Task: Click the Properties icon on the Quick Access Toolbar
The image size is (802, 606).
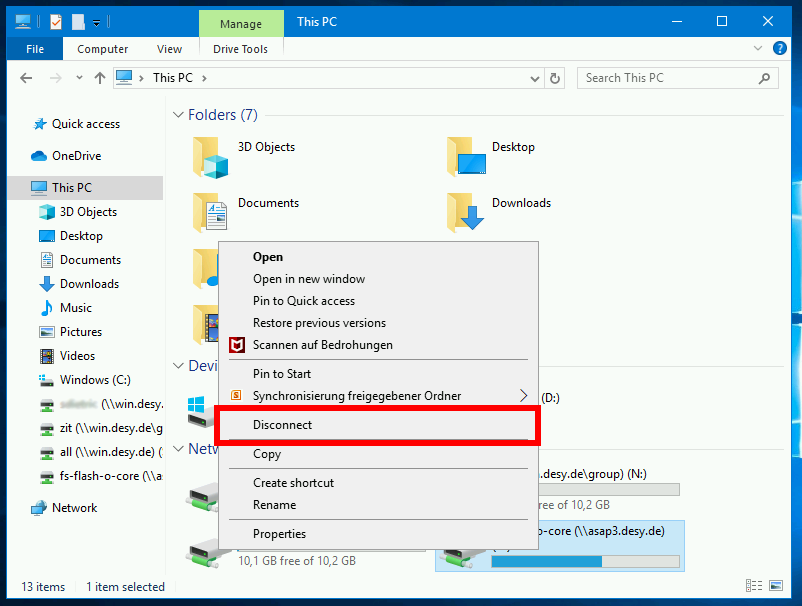Action: 55,21
